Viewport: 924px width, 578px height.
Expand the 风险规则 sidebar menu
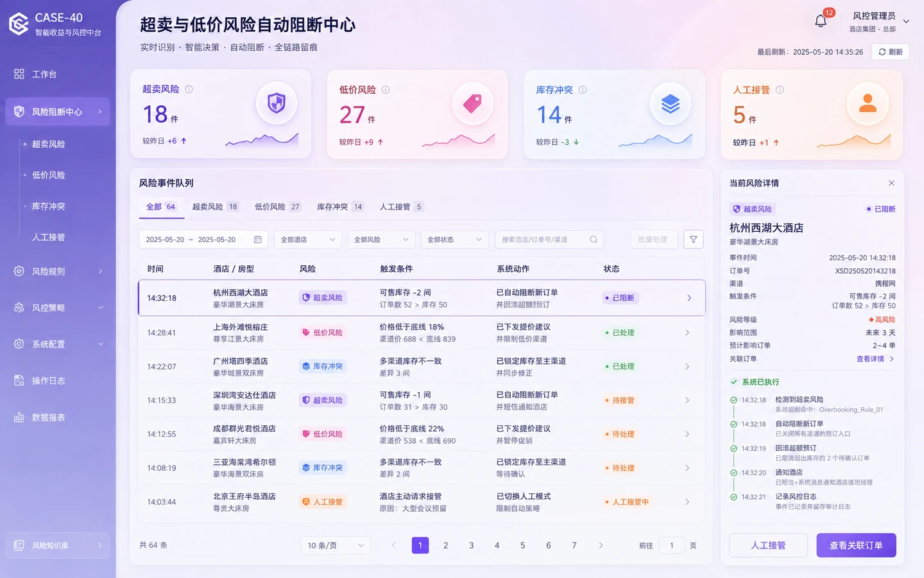[58, 272]
